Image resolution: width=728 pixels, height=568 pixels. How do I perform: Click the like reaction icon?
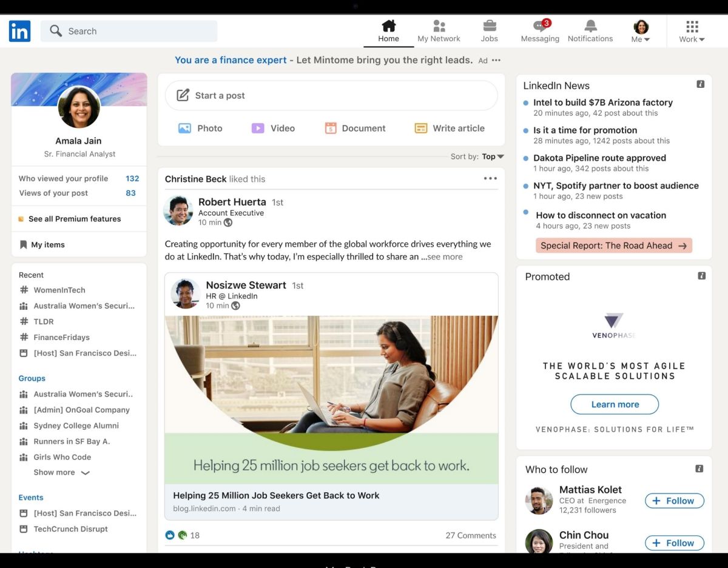click(170, 535)
